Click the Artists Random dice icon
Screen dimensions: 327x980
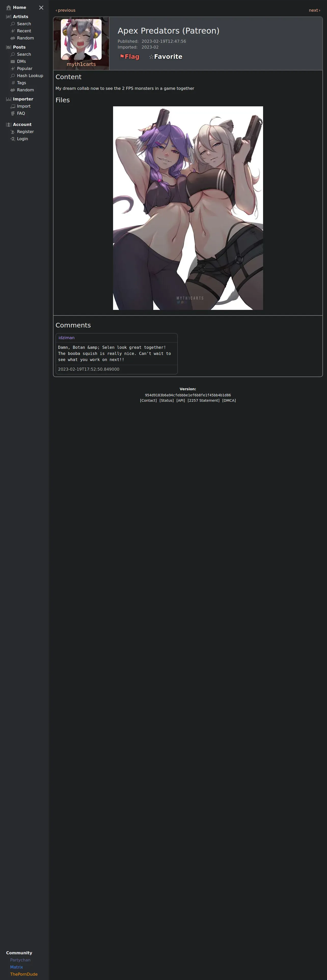pos(13,38)
